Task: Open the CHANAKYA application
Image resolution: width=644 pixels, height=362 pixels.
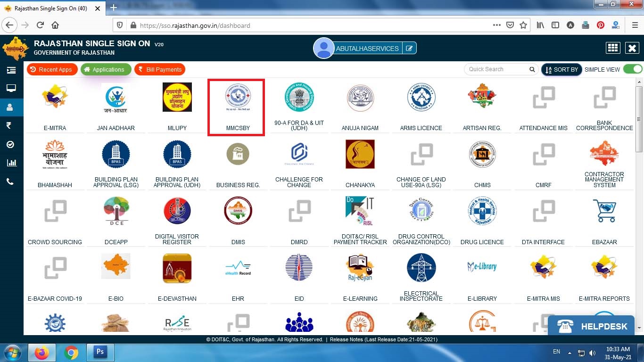Action: [360, 154]
